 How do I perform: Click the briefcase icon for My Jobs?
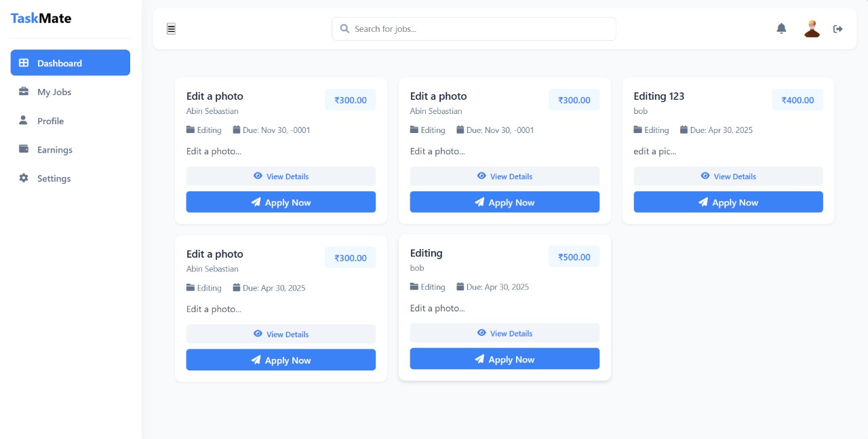pos(24,92)
